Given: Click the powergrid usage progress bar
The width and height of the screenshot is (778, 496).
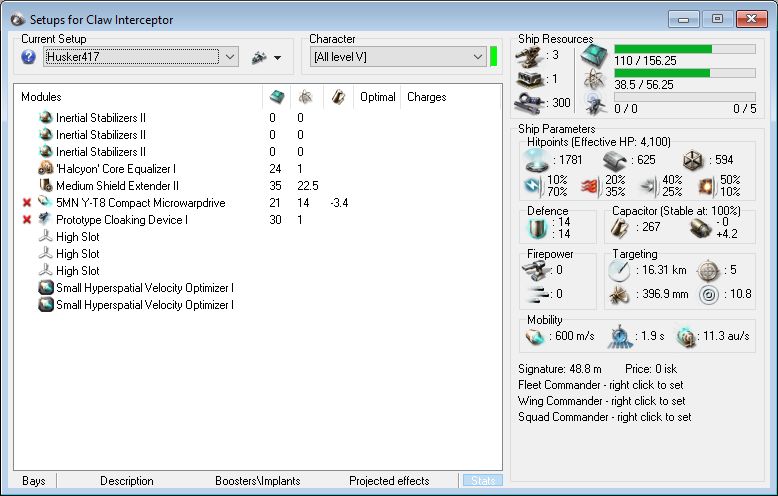Looking at the screenshot, I should pyautogui.click(x=685, y=73).
